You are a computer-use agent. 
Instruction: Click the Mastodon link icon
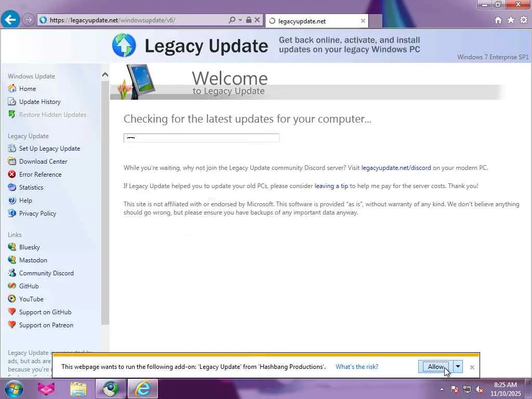point(12,260)
